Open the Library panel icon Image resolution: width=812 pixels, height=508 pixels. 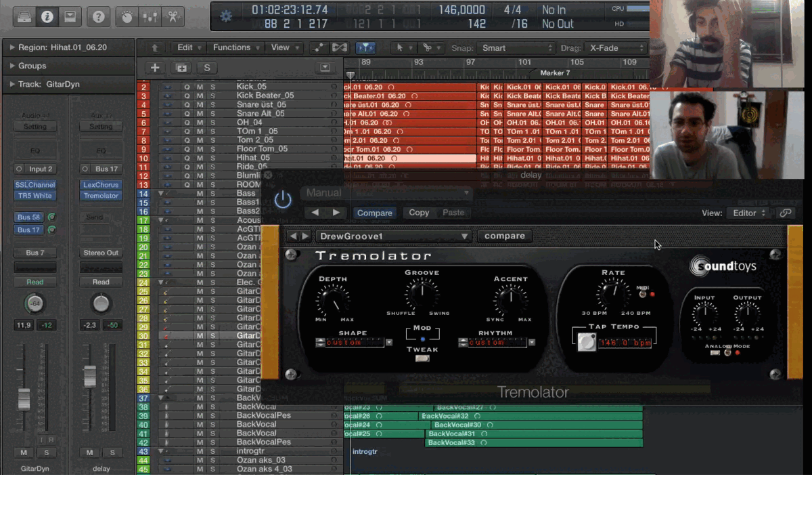coord(24,17)
